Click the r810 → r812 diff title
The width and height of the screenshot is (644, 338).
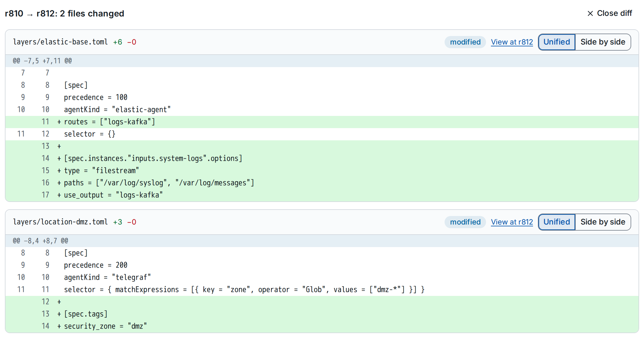[x=65, y=14]
